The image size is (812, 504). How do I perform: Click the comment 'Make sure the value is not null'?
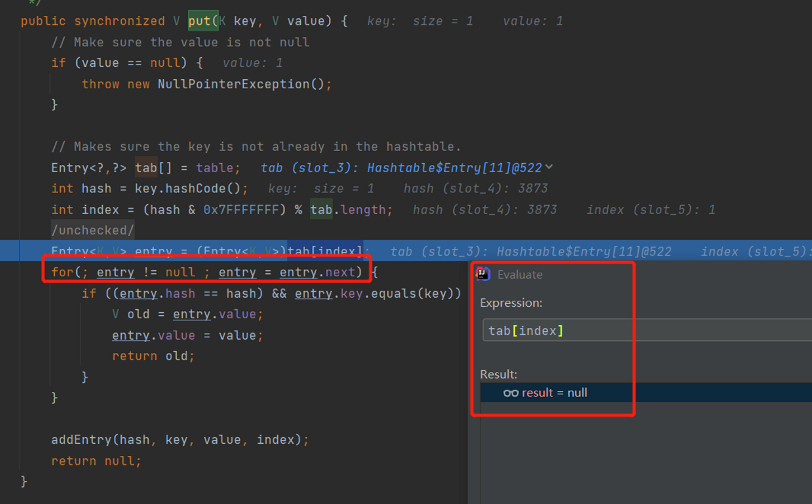coord(180,42)
